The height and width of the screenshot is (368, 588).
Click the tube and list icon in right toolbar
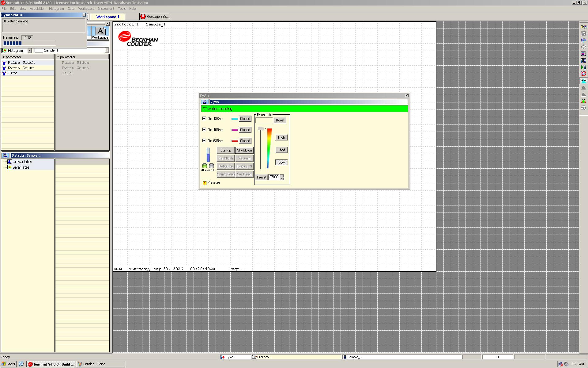[583, 60]
